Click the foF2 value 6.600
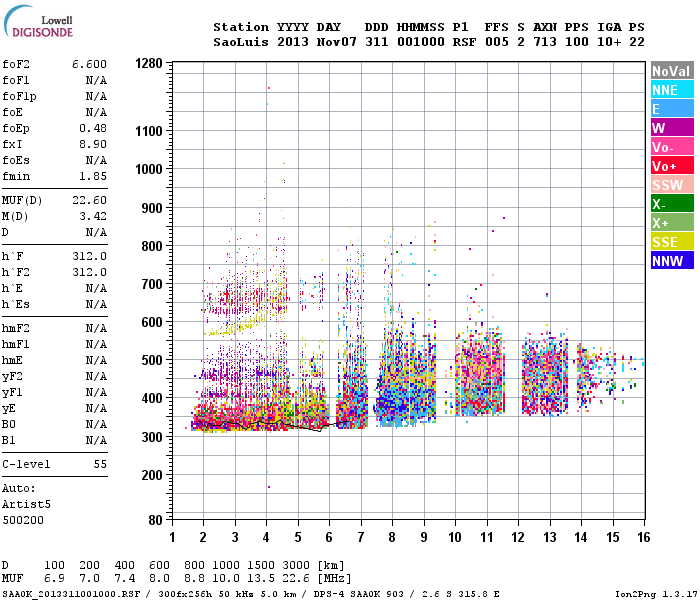700x600 pixels. tap(89, 64)
